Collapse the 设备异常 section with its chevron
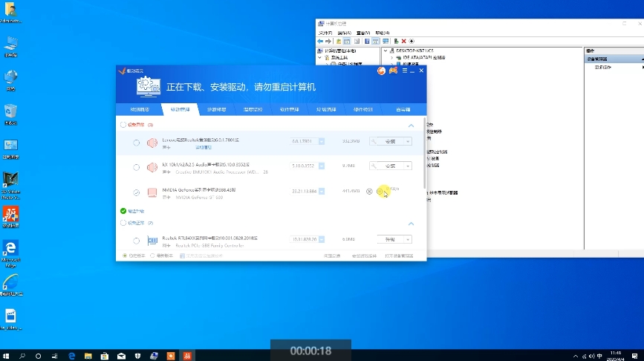 click(411, 126)
